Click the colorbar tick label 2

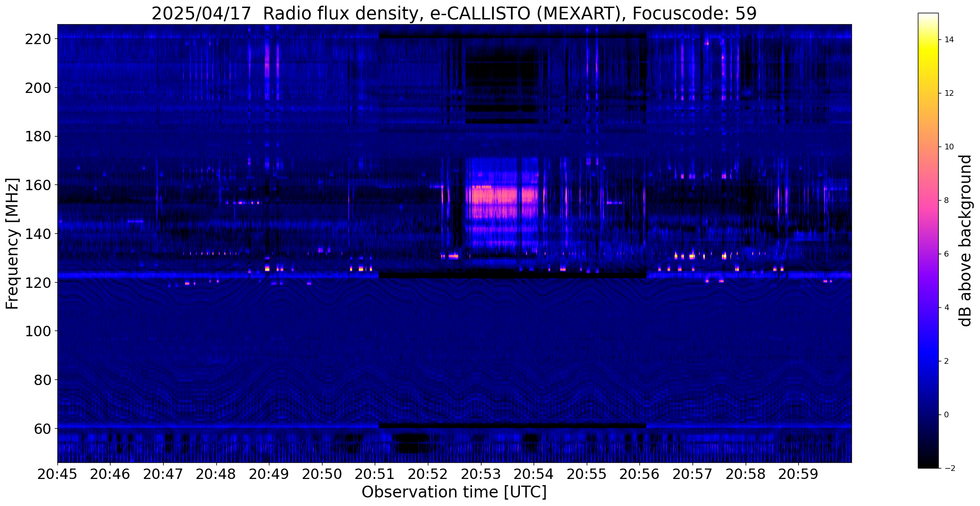[x=947, y=361]
